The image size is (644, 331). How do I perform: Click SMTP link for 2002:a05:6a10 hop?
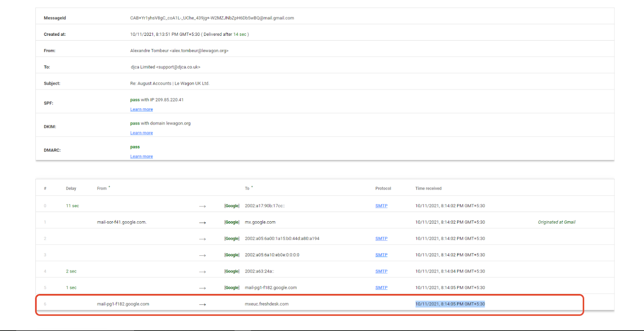click(381, 255)
